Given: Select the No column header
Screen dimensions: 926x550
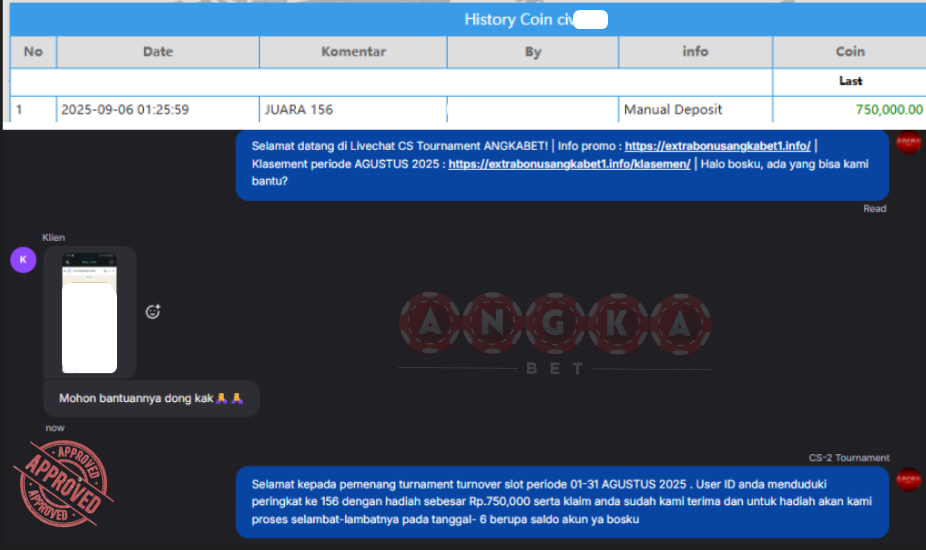Looking at the screenshot, I should coord(33,52).
